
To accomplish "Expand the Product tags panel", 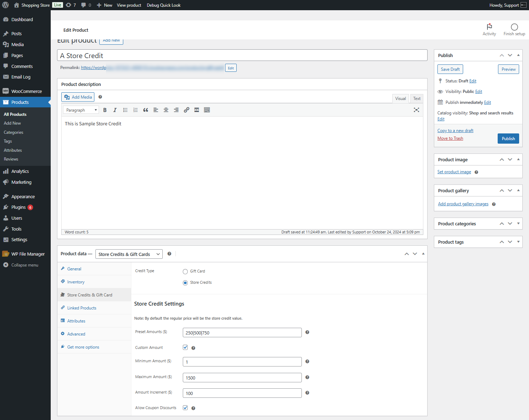I will (x=518, y=242).
